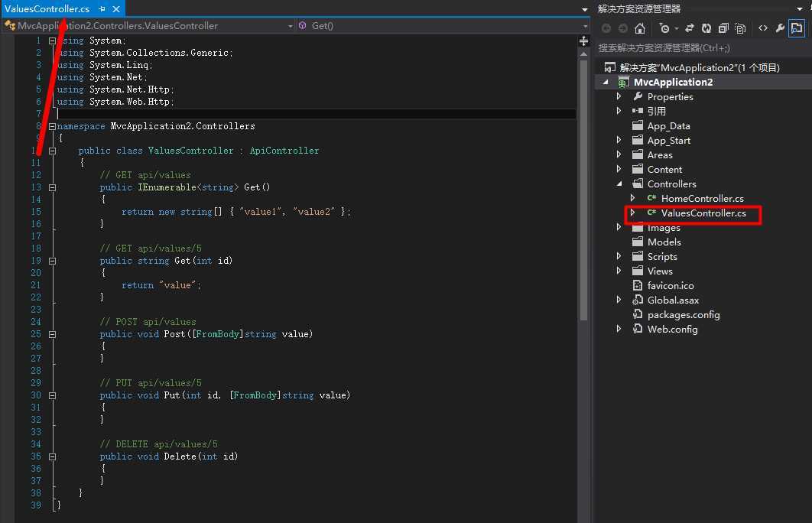The height and width of the screenshot is (523, 812).
Task: Toggle Show All Files in Solution Explorer
Action: tap(741, 28)
